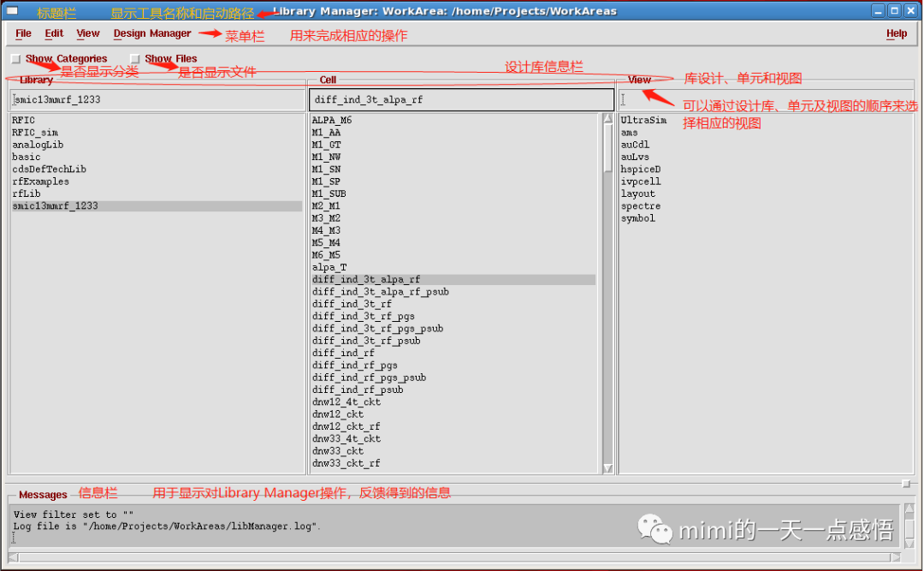
Task: Open the File menu
Action: click(23, 33)
